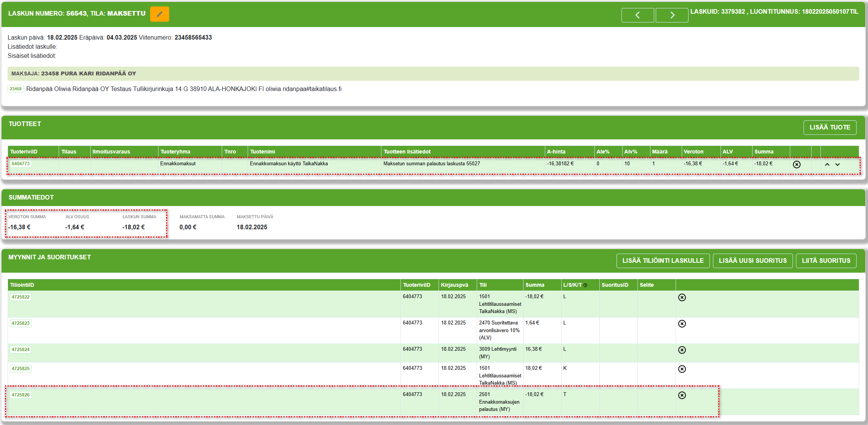This screenshot has height=425, width=868.
Task: Click MAKSAJA: 23458 PURA KARI RIDANPÄÄ OY bar
Action: pos(433,73)
